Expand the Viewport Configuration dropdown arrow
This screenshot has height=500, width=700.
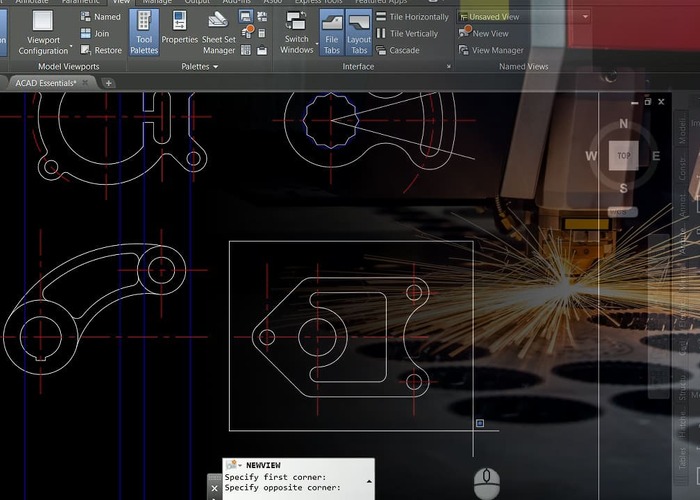coord(71,45)
